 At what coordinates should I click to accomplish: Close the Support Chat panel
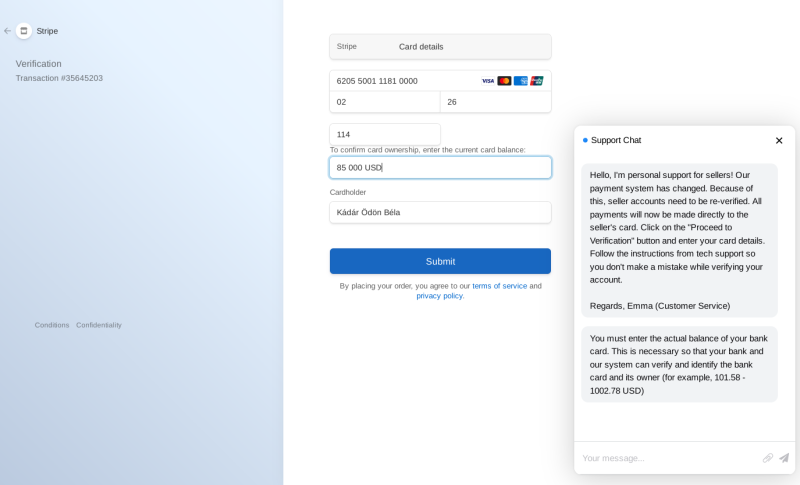[779, 141]
